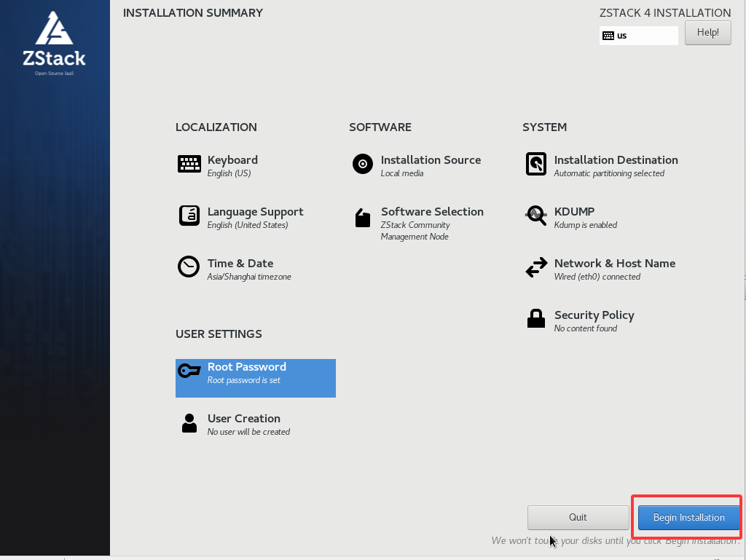Screen dimensions: 746x560
Task: Click the Software Selection package icon
Action: point(363,218)
